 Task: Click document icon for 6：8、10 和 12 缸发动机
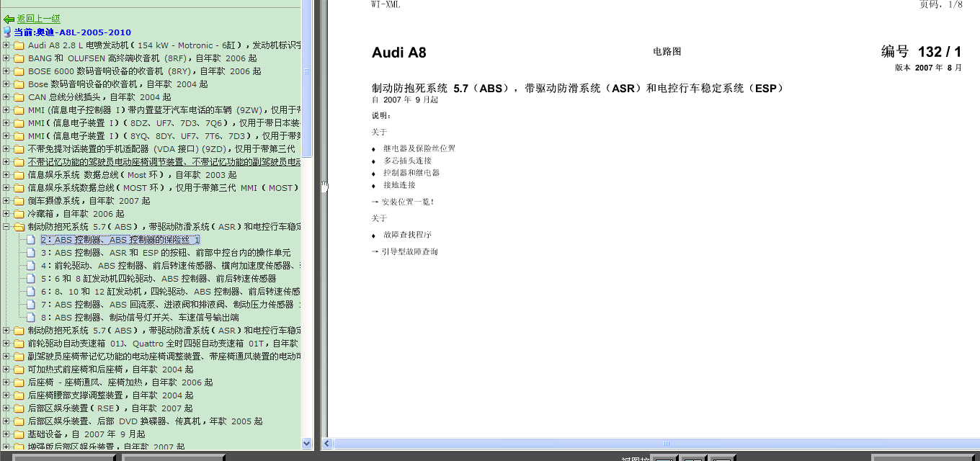[31, 292]
